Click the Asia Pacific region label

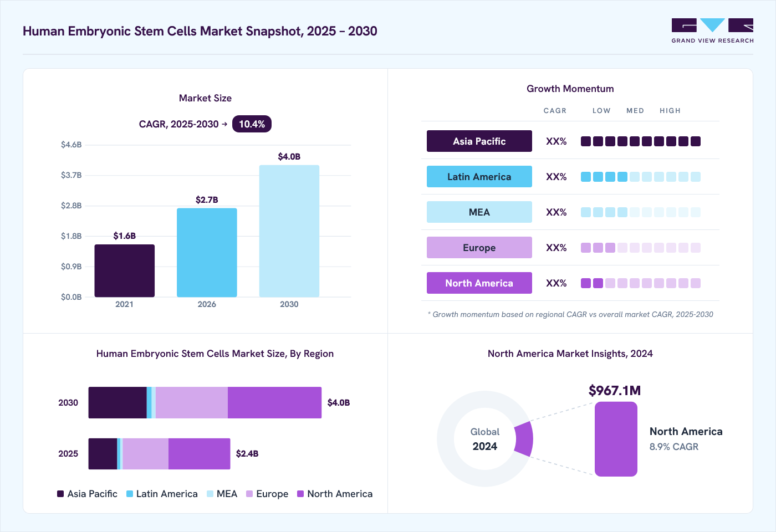[479, 141]
